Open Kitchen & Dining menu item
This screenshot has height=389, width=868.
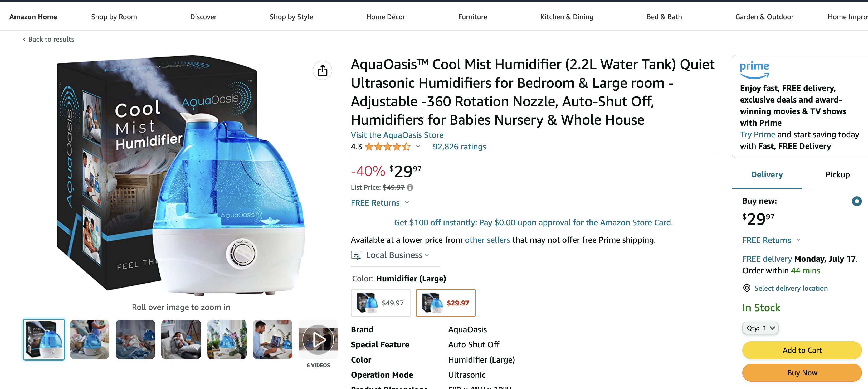coord(567,17)
